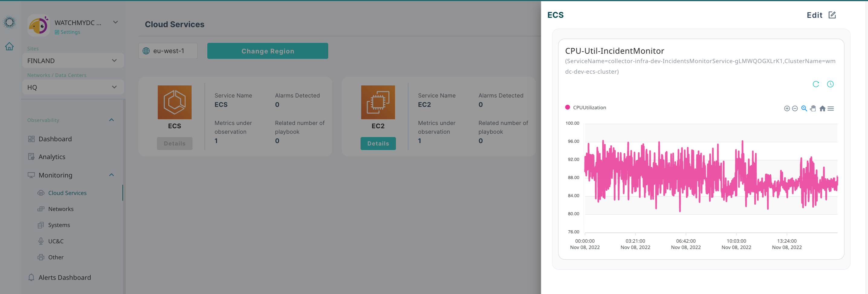This screenshot has width=868, height=294.
Task: Select the zoom-out icon on the chart
Action: click(795, 108)
